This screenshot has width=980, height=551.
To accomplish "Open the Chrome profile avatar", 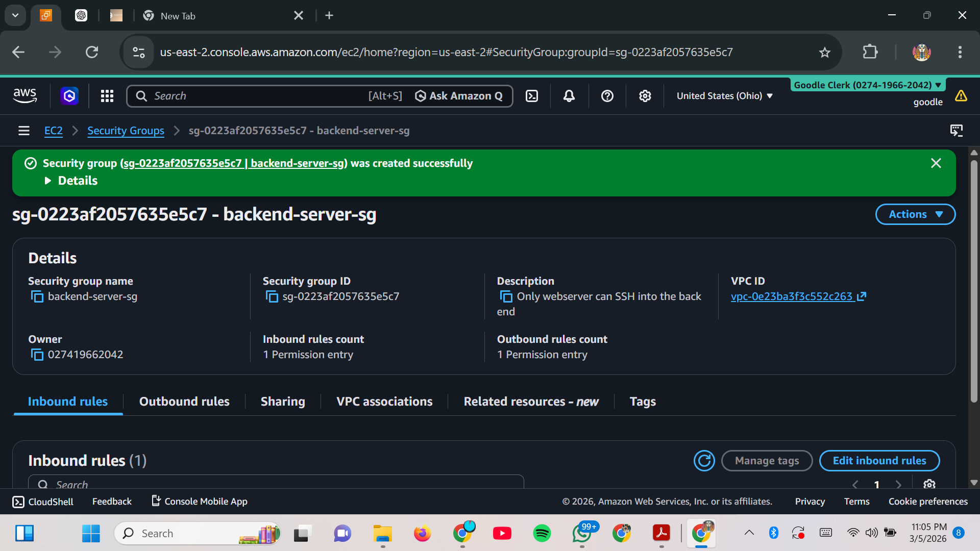I will 921,52.
